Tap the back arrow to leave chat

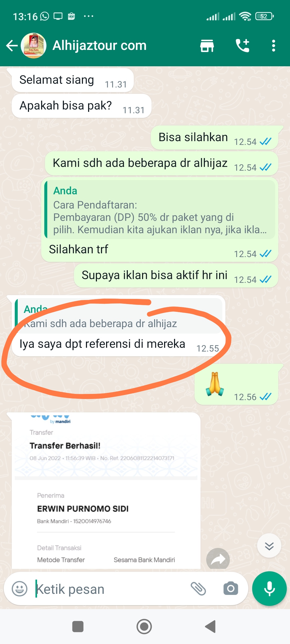pos(12,46)
